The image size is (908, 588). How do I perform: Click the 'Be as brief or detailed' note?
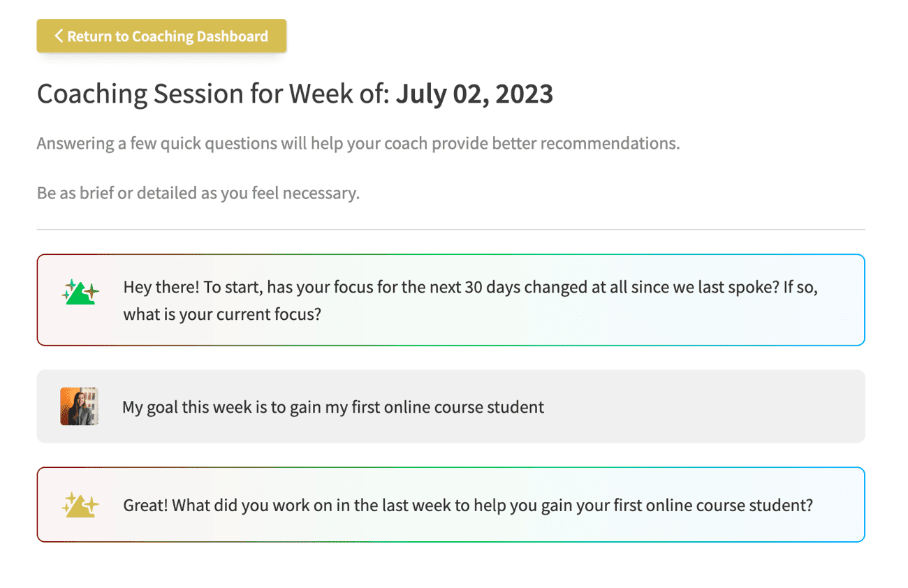coord(198,193)
